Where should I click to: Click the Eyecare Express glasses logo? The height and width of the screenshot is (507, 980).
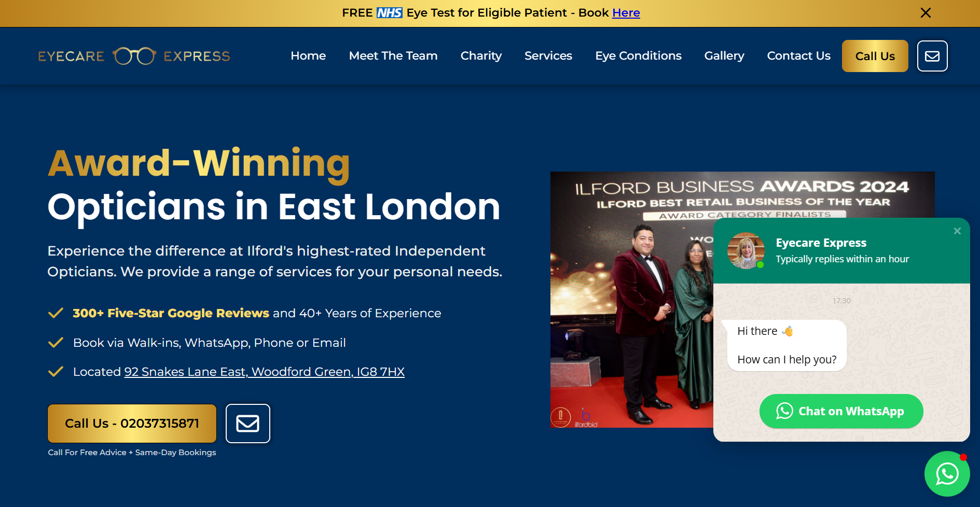click(x=134, y=56)
